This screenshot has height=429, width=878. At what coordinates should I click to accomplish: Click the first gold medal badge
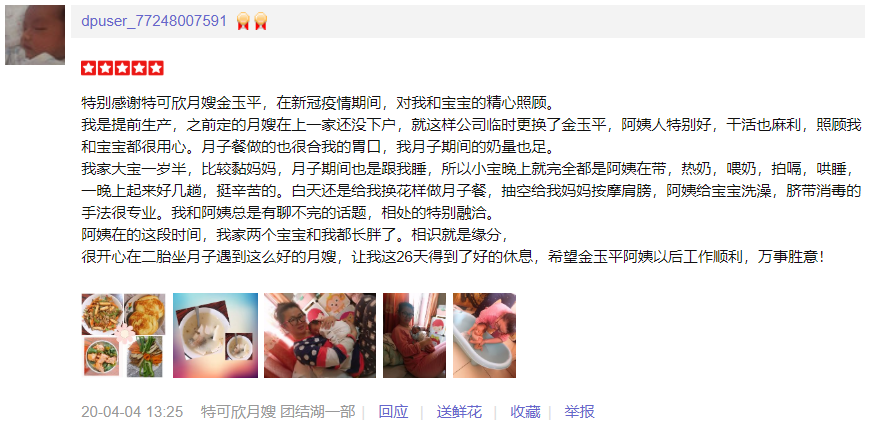(x=242, y=21)
